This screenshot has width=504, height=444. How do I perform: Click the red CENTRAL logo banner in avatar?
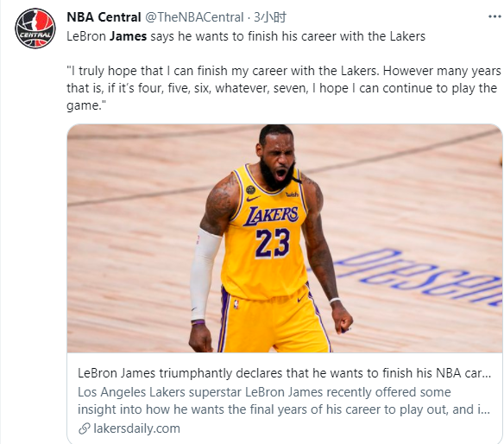pos(35,35)
